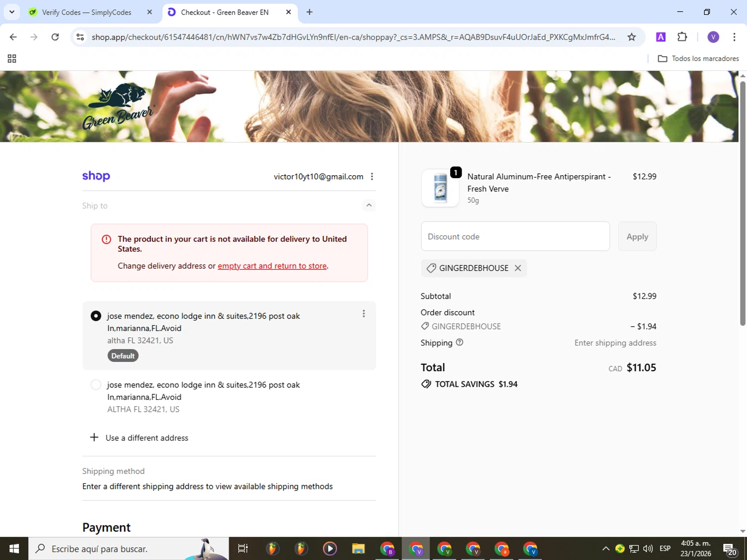The image size is (747, 560).
Task: Click the Shop logo
Action: 96,176
